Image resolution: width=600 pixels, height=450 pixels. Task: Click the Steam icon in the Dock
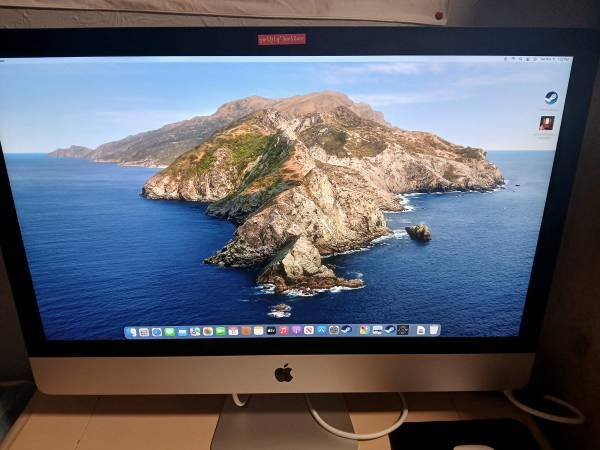(x=346, y=332)
